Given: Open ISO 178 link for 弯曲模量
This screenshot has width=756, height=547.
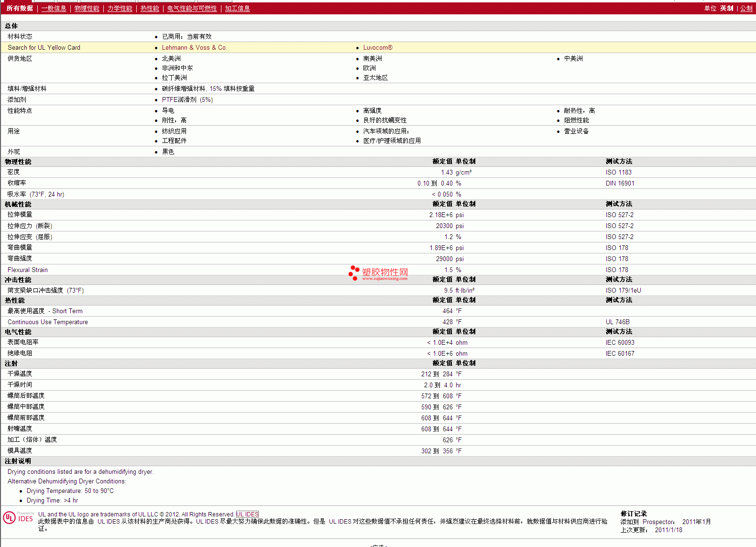Looking at the screenshot, I should 617,248.
